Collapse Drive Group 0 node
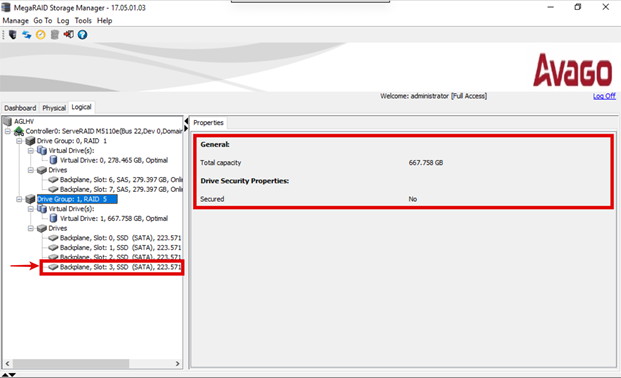 click(19, 141)
